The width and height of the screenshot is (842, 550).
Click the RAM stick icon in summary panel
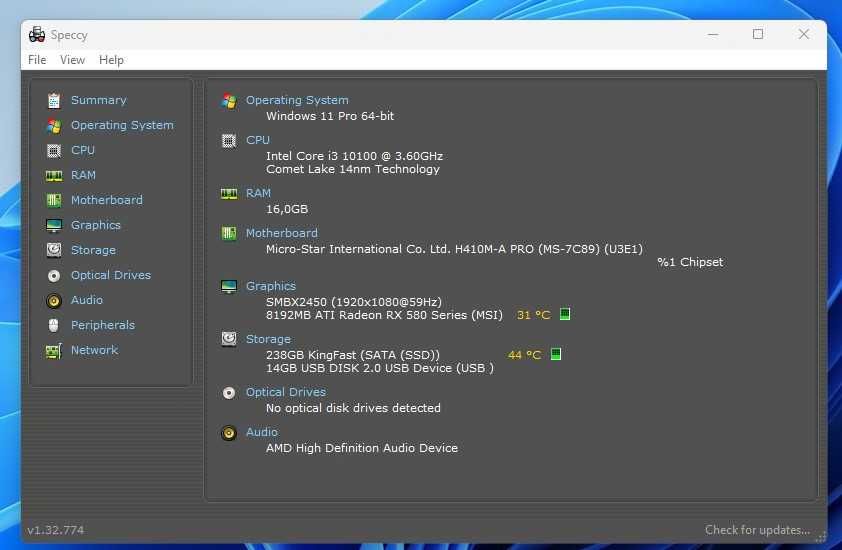point(229,194)
